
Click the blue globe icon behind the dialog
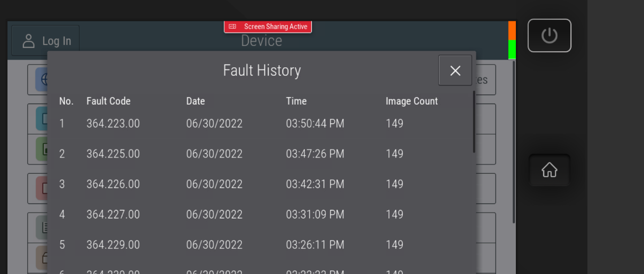pyautogui.click(x=42, y=80)
